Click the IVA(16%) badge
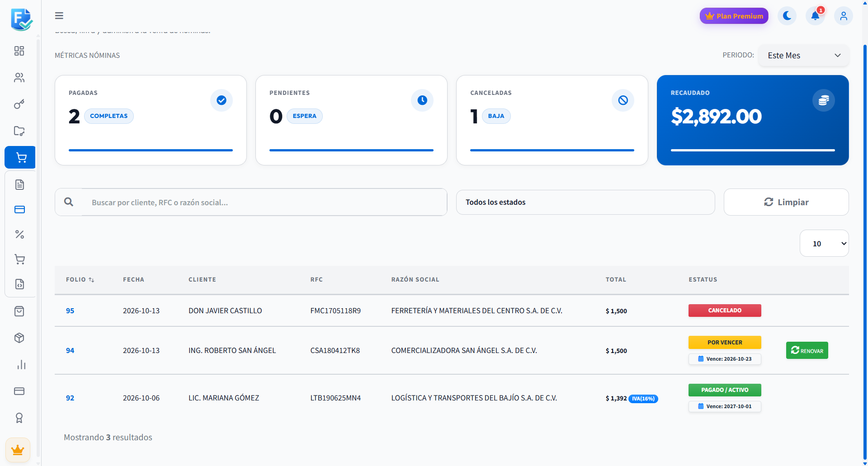Screen dimensions: 868x466 643,399
